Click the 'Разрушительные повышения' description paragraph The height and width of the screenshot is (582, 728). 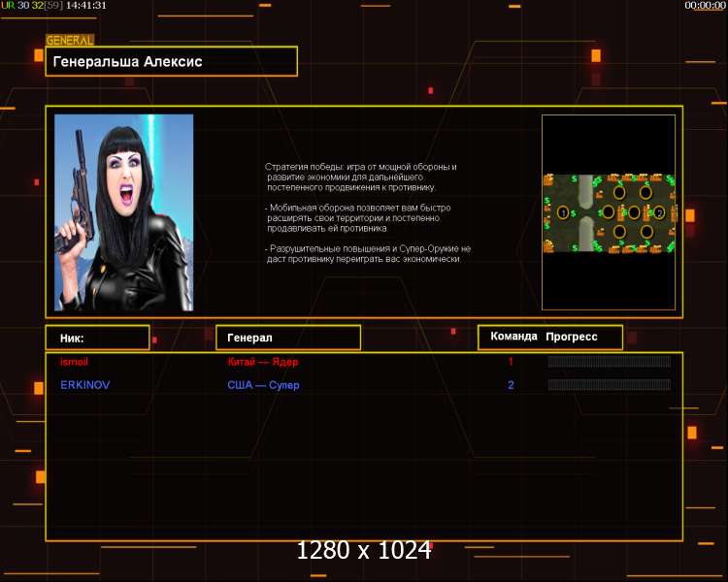368,254
